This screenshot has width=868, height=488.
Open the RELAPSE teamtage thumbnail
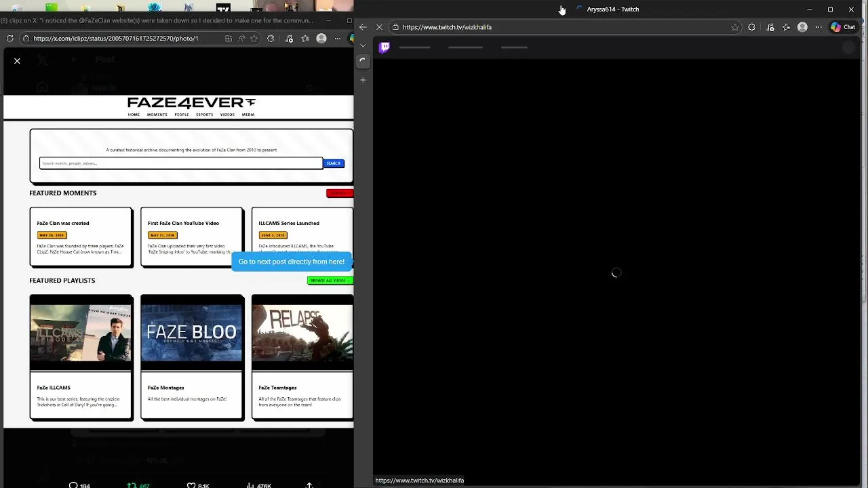(302, 333)
